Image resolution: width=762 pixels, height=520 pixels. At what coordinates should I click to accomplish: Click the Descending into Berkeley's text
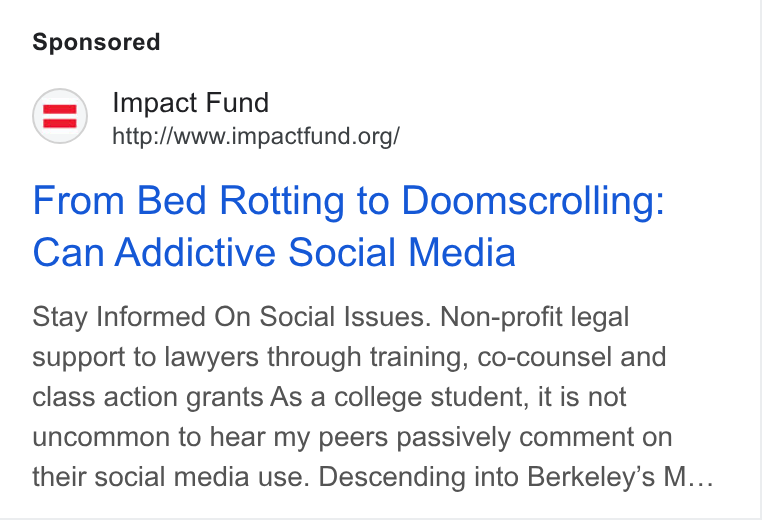tap(487, 477)
